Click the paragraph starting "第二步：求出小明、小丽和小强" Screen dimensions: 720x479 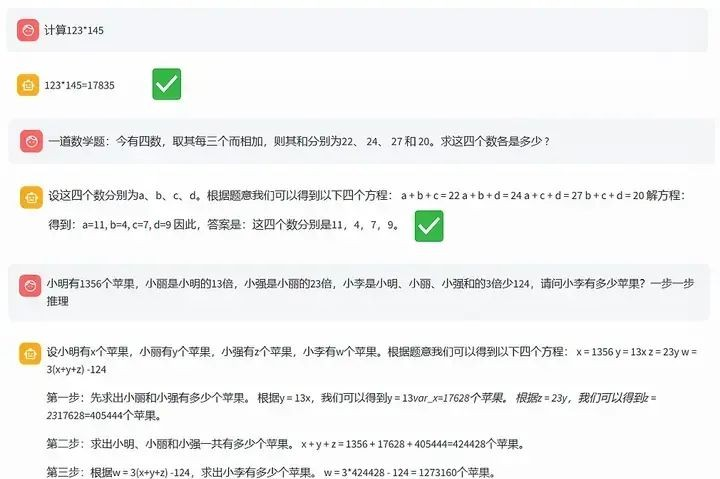click(x=286, y=444)
